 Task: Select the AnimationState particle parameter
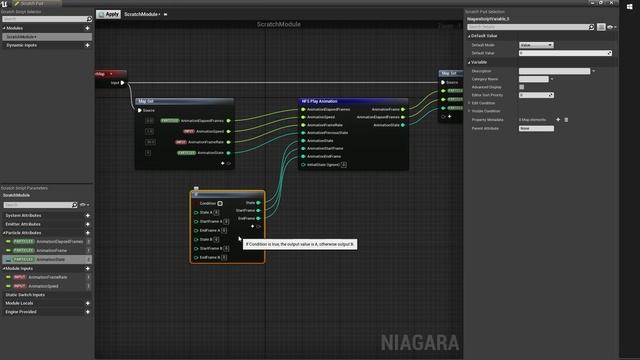tap(47, 260)
